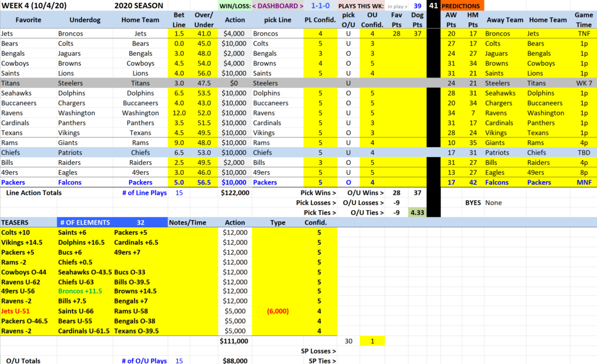Screen dimensions: 597x364
Task: Click the TBD game time cell
Action: point(584,153)
